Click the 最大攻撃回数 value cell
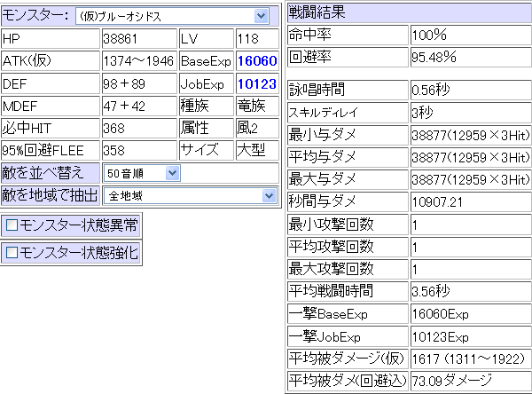 (471, 270)
